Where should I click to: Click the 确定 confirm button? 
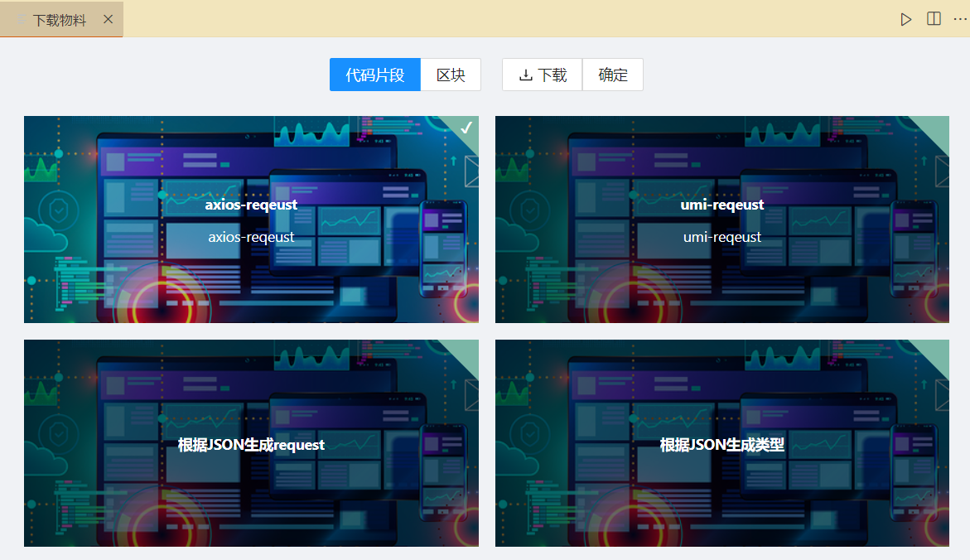click(x=612, y=75)
